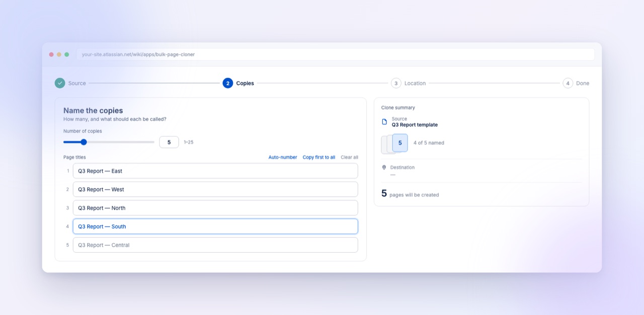This screenshot has height=315, width=644.
Task: Click the large 5 pages count
Action: [x=384, y=193]
